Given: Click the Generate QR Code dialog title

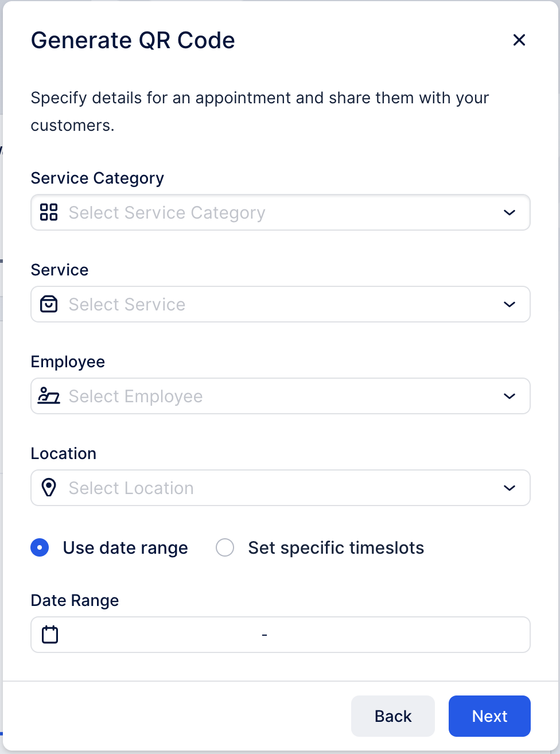Looking at the screenshot, I should click(x=133, y=40).
